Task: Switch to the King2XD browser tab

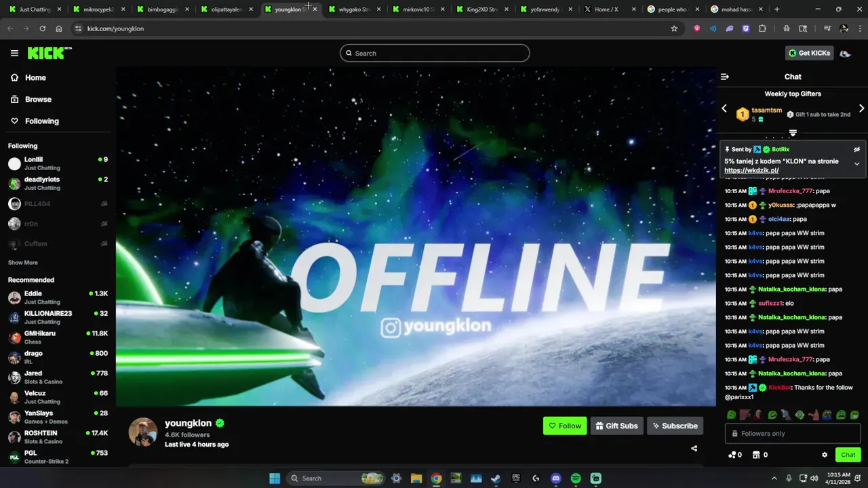Action: tap(481, 9)
